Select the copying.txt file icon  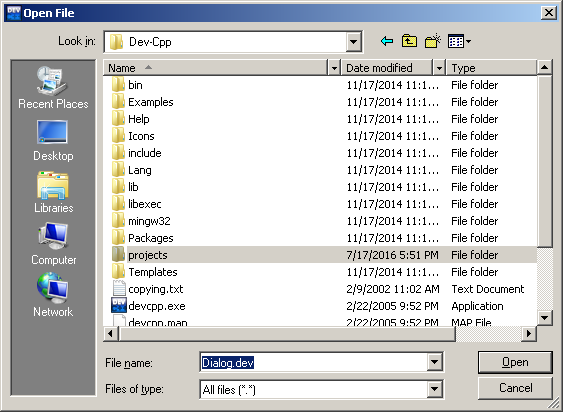pyautogui.click(x=118, y=289)
